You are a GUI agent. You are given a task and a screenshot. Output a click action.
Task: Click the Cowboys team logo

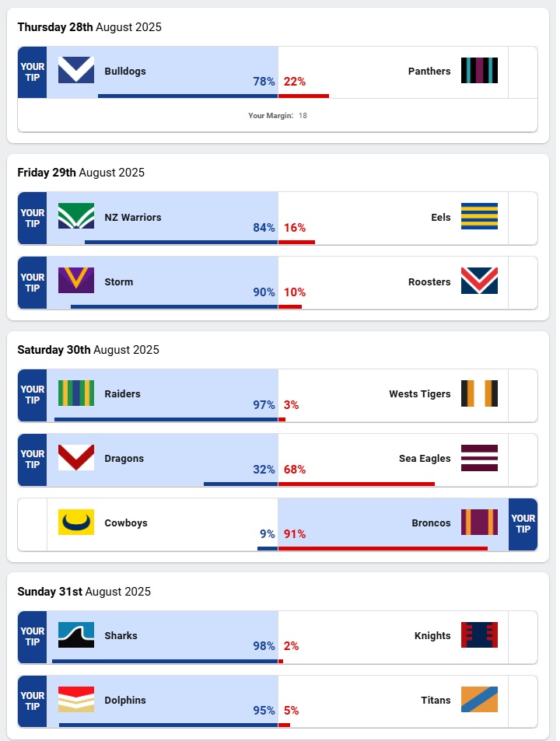click(x=76, y=522)
